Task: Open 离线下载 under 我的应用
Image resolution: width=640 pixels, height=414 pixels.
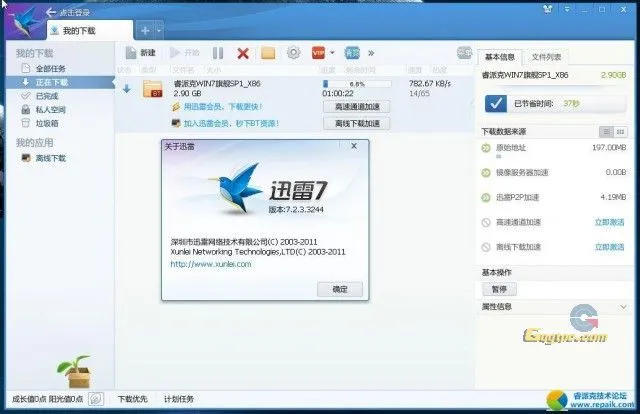Action: coord(44,158)
